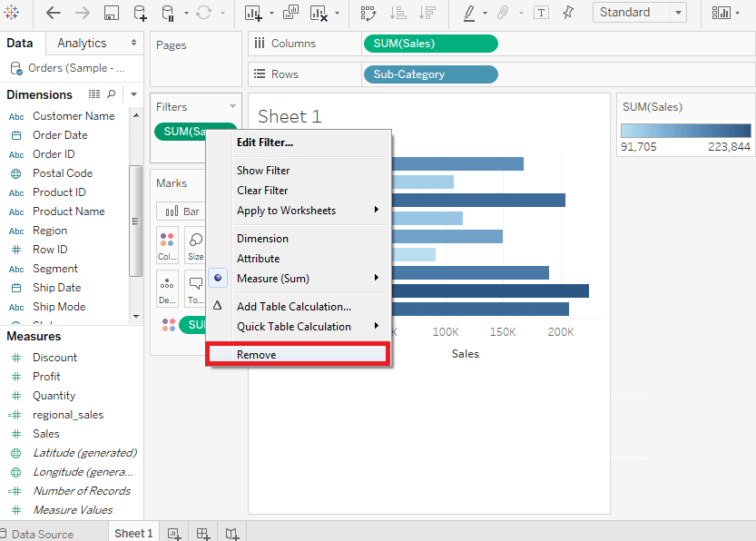This screenshot has width=756, height=541.
Task: Switch to the Data tab
Action: coord(20,43)
